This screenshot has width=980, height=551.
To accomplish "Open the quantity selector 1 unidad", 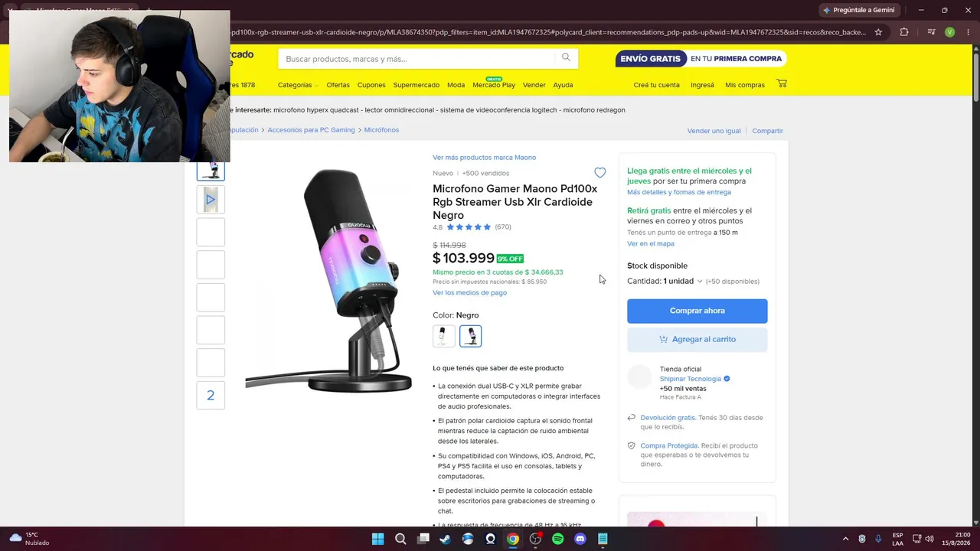I will [x=682, y=281].
